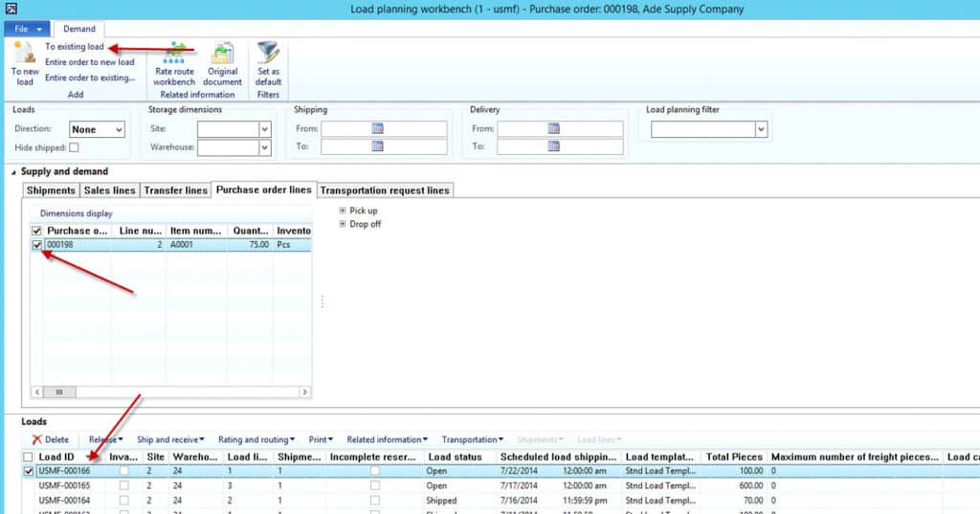Open the Ship and receive dropdown menu
Screen dimensions: 980x514
click(x=170, y=439)
